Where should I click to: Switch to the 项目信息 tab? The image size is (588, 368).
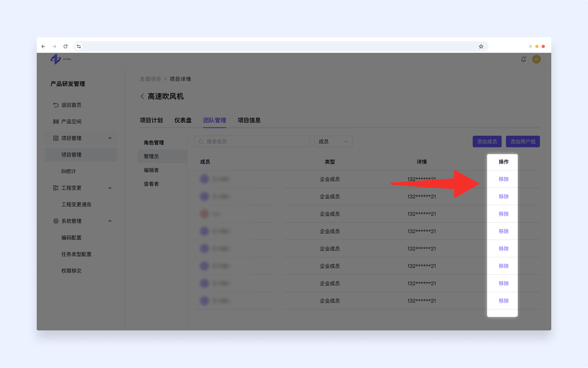tap(249, 120)
